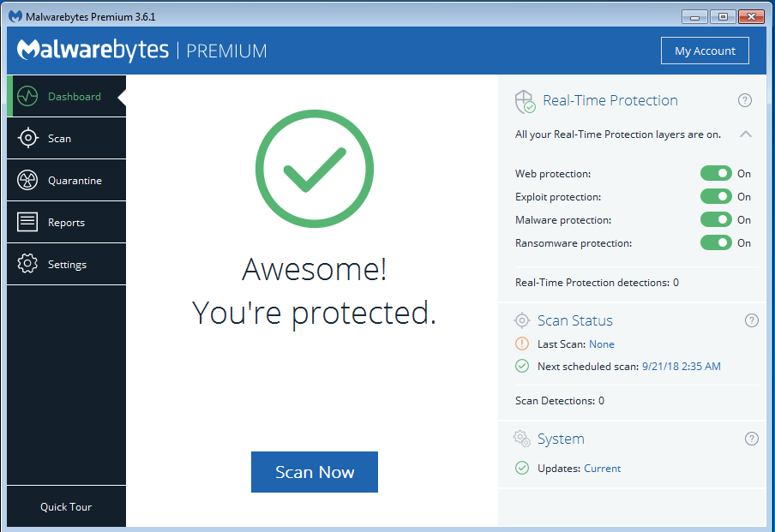The image size is (775, 532).
Task: Click the Scan Status help icon
Action: (x=751, y=320)
